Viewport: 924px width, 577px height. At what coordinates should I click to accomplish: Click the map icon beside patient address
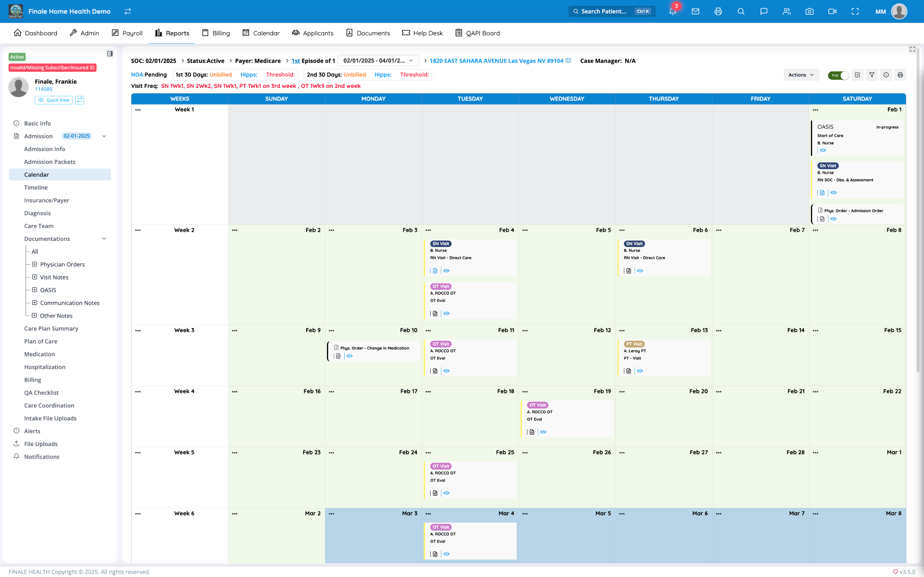[568, 61]
